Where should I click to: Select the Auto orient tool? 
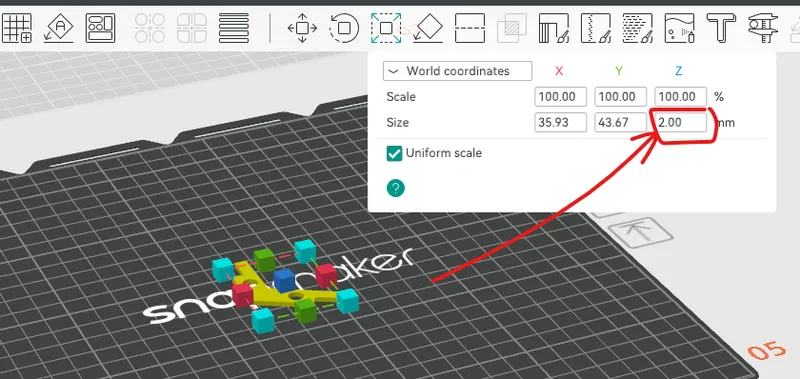pyautogui.click(x=59, y=28)
